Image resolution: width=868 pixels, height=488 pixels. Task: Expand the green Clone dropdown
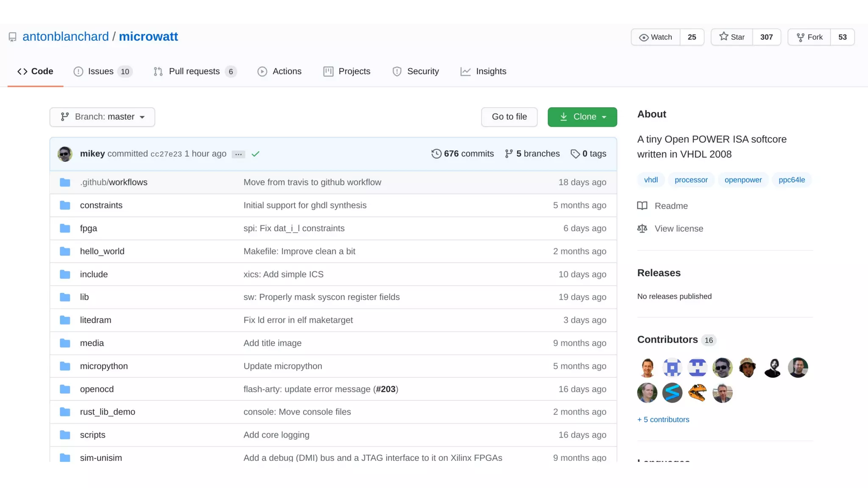[582, 117]
